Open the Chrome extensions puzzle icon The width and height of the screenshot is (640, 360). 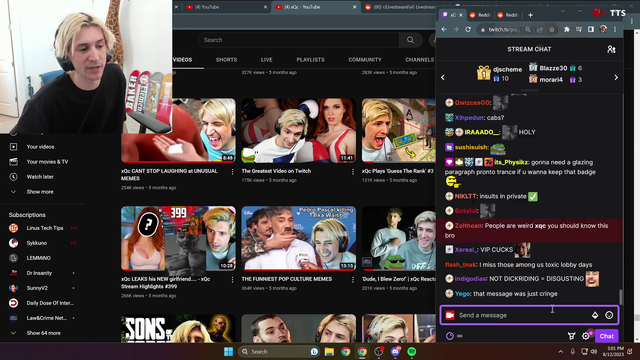pyautogui.click(x=567, y=29)
